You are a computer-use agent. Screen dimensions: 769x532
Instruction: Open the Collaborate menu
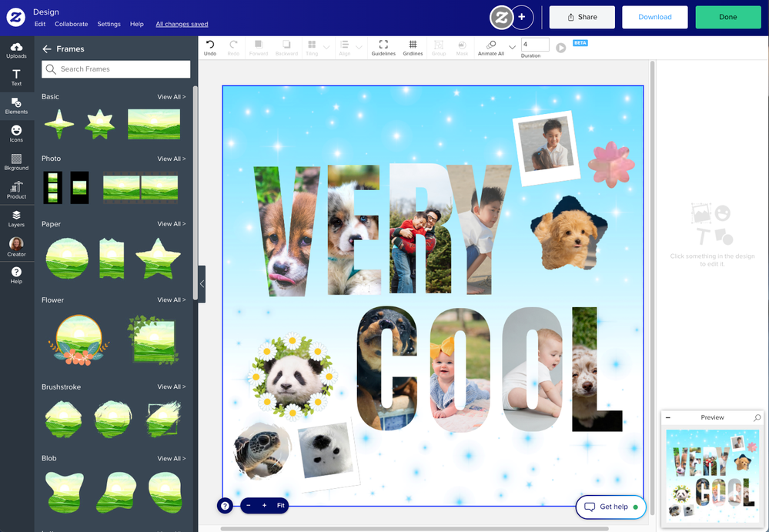(x=71, y=24)
